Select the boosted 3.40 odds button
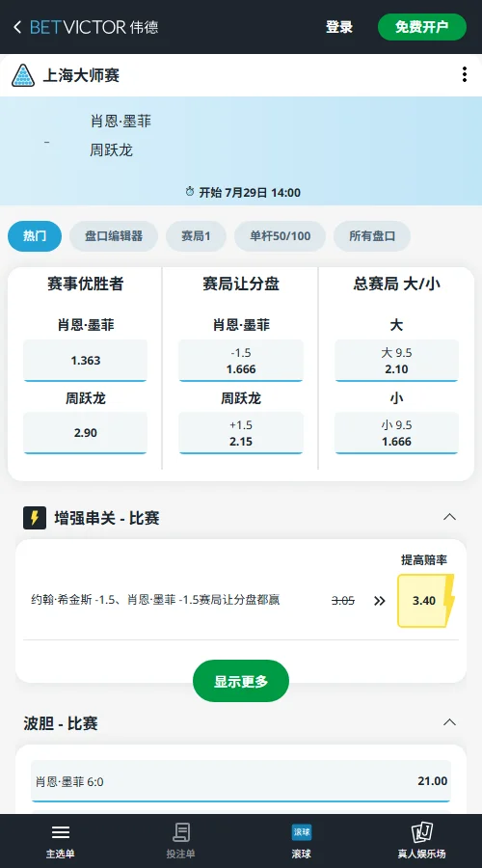482x868 pixels. [x=424, y=601]
